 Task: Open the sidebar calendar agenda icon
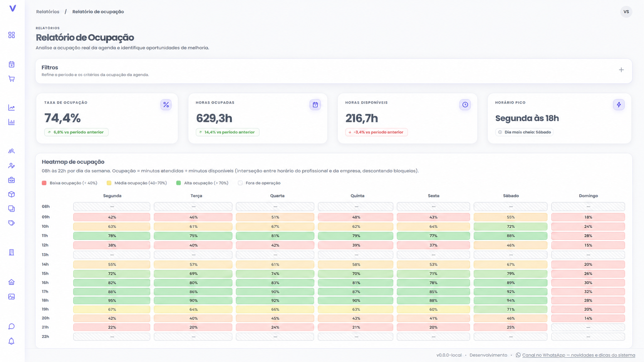click(12, 64)
